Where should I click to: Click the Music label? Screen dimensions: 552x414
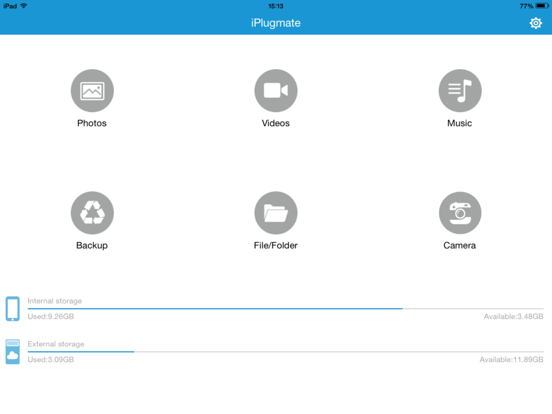coord(459,123)
